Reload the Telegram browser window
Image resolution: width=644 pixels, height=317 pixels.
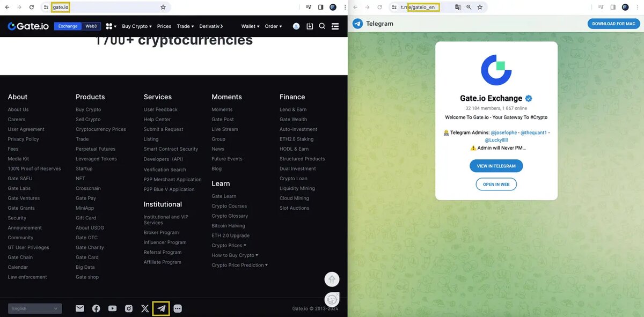tap(379, 7)
